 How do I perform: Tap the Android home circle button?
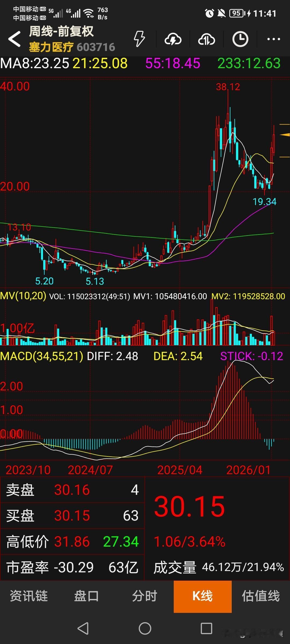coord(145,628)
